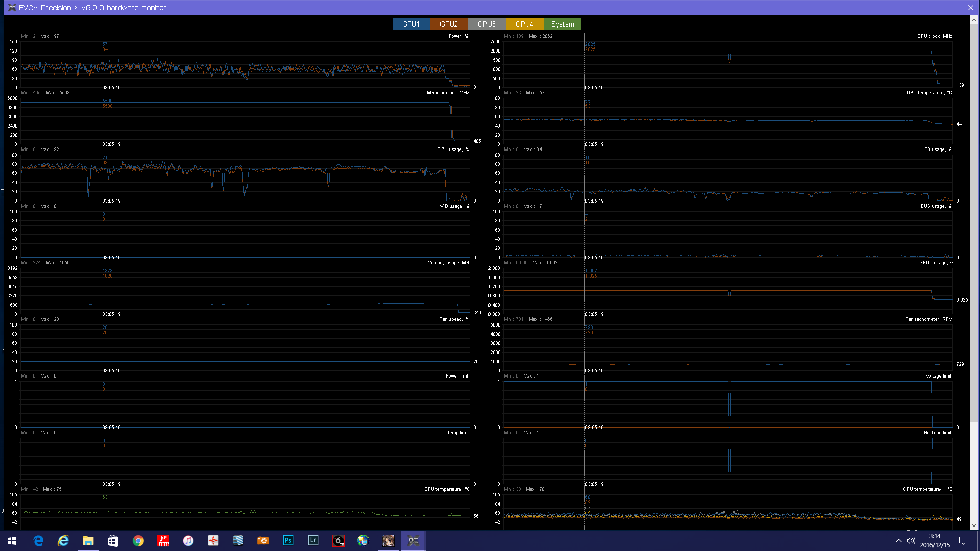Click the CPU temperature-1, °C graph

click(728, 512)
